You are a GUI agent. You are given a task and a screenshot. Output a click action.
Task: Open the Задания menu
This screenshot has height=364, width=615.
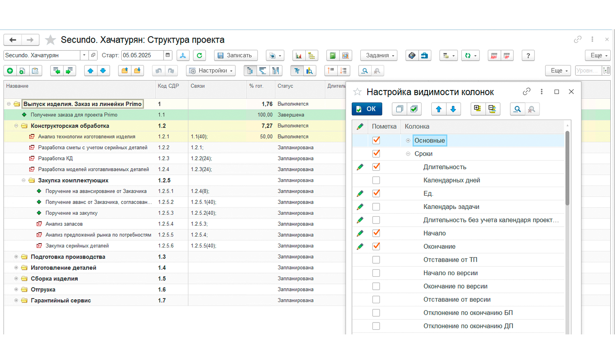(x=379, y=56)
